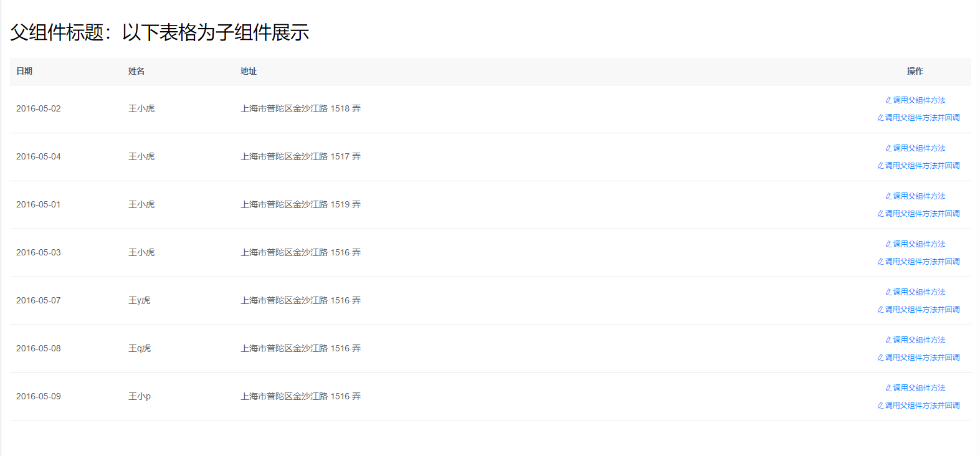Screen dimensions: 980x456
Task: Select the 1516 弄 address in 2016-05-08 row
Action: coord(301,349)
